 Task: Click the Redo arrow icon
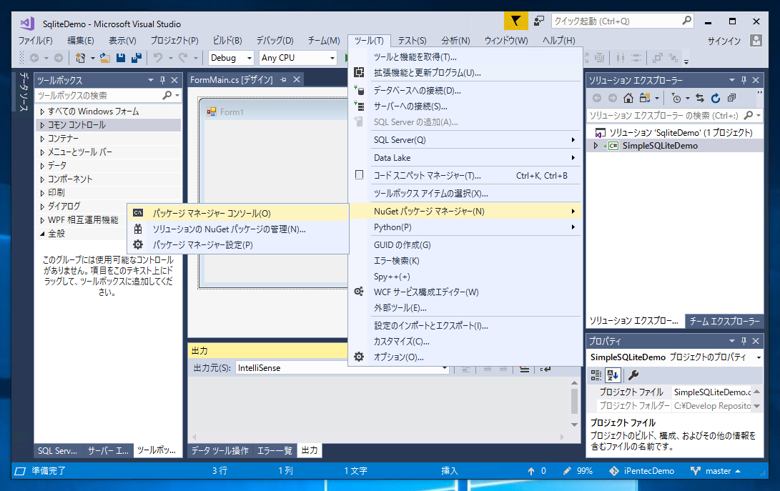183,58
